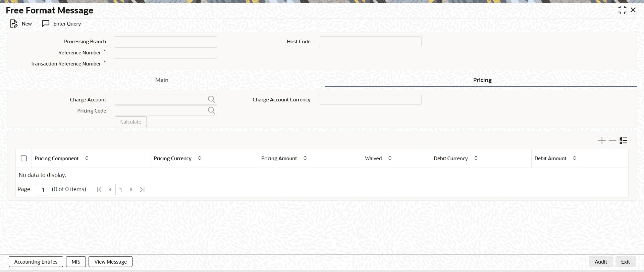Click the Waived column header text
This screenshot has width=644, height=272.
pos(373,158)
